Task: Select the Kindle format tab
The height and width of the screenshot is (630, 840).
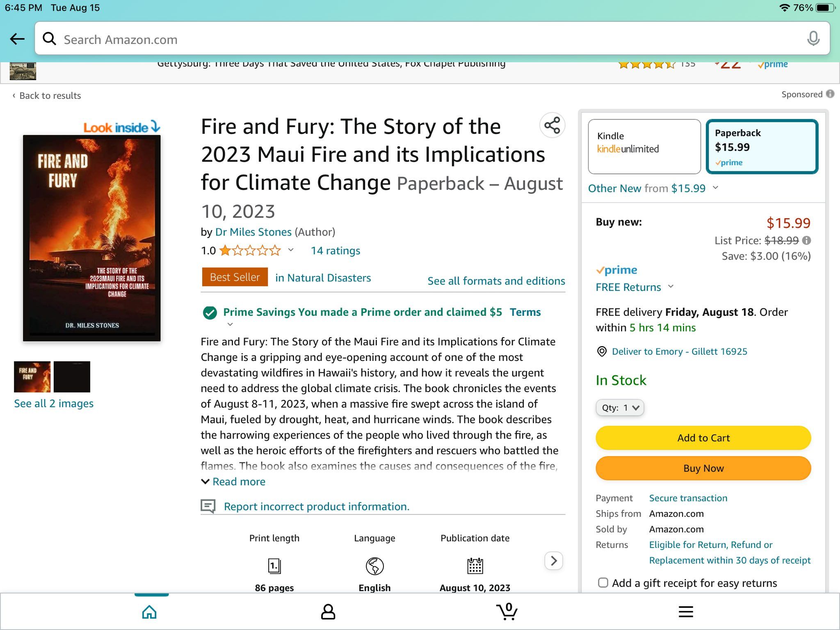Action: [644, 146]
